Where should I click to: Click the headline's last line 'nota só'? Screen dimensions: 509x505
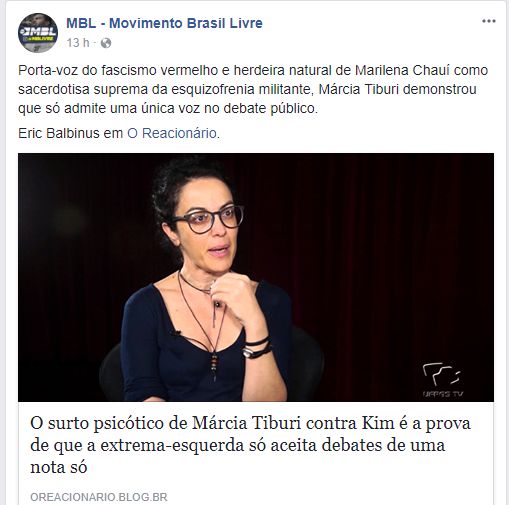59,467
